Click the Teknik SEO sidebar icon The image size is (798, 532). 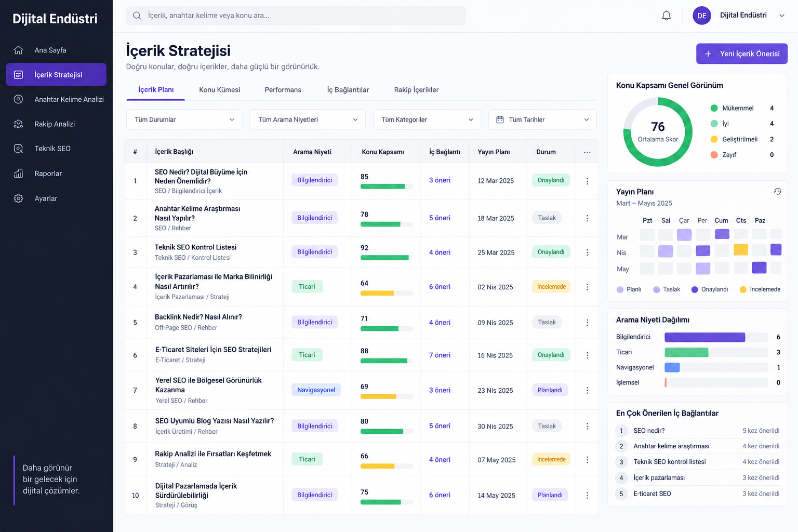click(x=18, y=149)
